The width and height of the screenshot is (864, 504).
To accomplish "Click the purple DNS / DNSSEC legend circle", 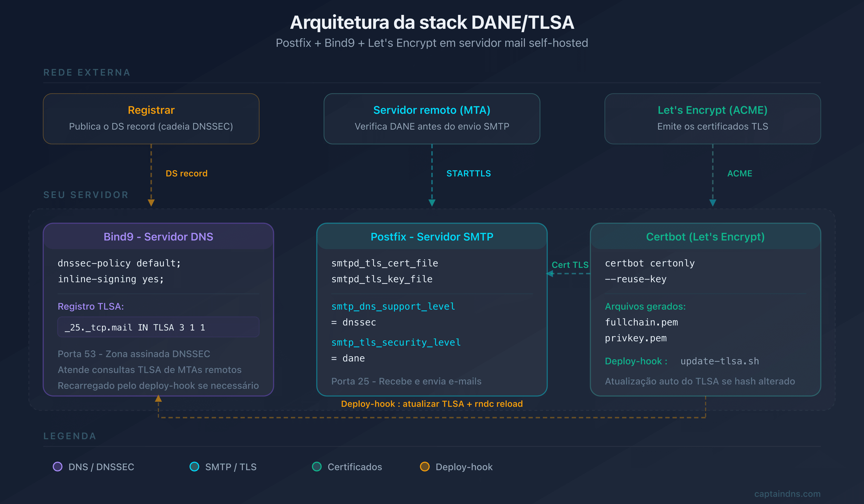I will pos(58,467).
